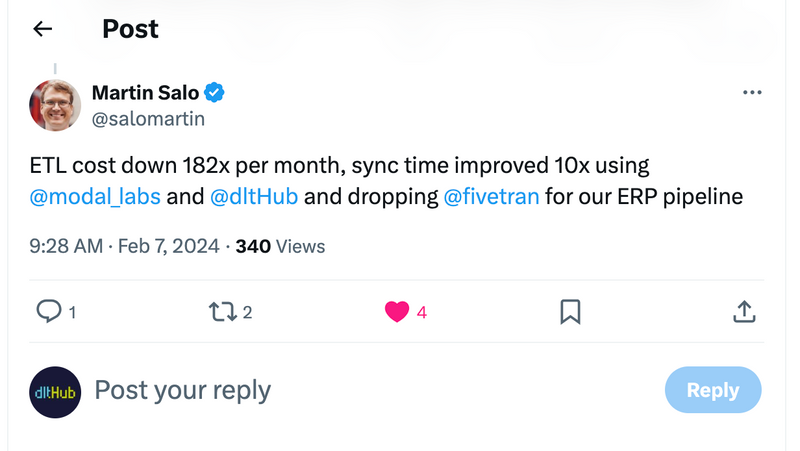Screen dimensions: 800x451
Task: Visit the @modal_labs mention
Action: tap(95, 196)
